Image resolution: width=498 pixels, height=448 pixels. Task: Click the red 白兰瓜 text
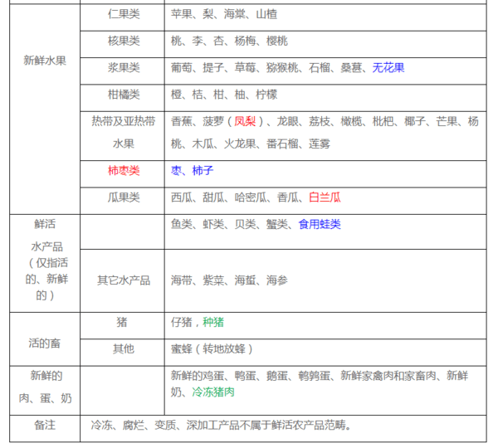coord(325,197)
